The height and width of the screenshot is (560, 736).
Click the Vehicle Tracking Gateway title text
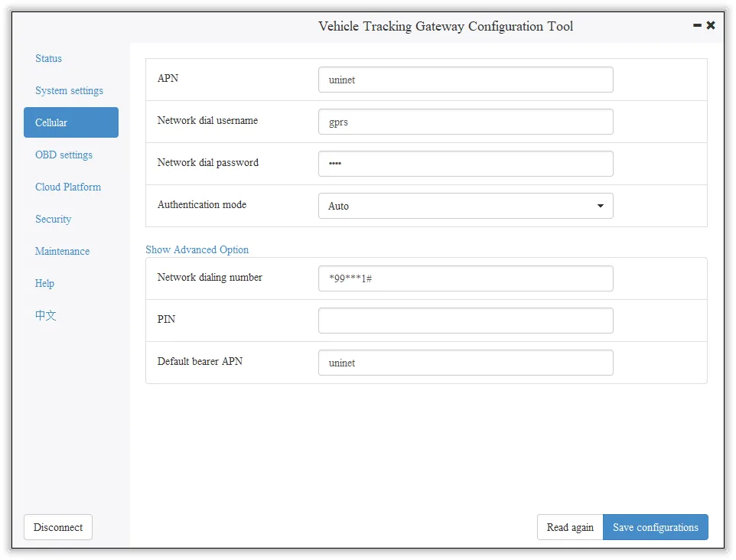click(x=445, y=26)
